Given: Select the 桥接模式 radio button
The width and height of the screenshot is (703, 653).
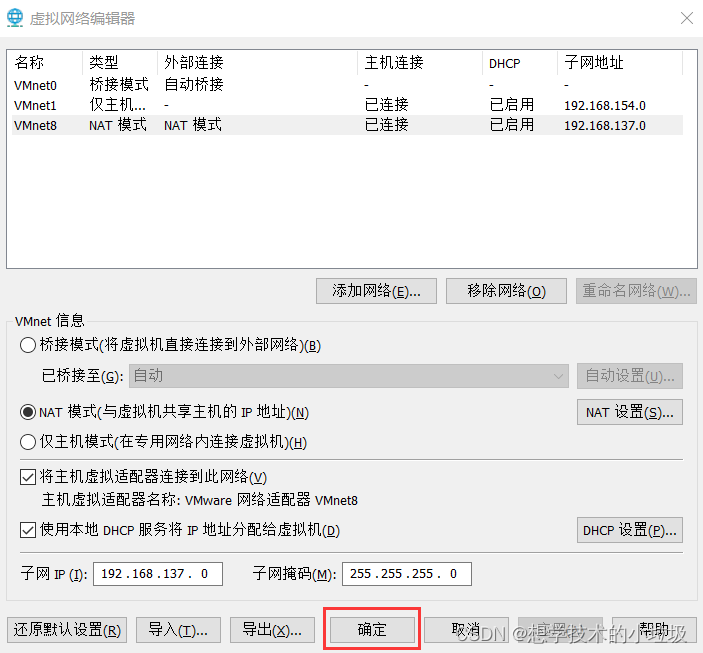Looking at the screenshot, I should tap(28, 345).
